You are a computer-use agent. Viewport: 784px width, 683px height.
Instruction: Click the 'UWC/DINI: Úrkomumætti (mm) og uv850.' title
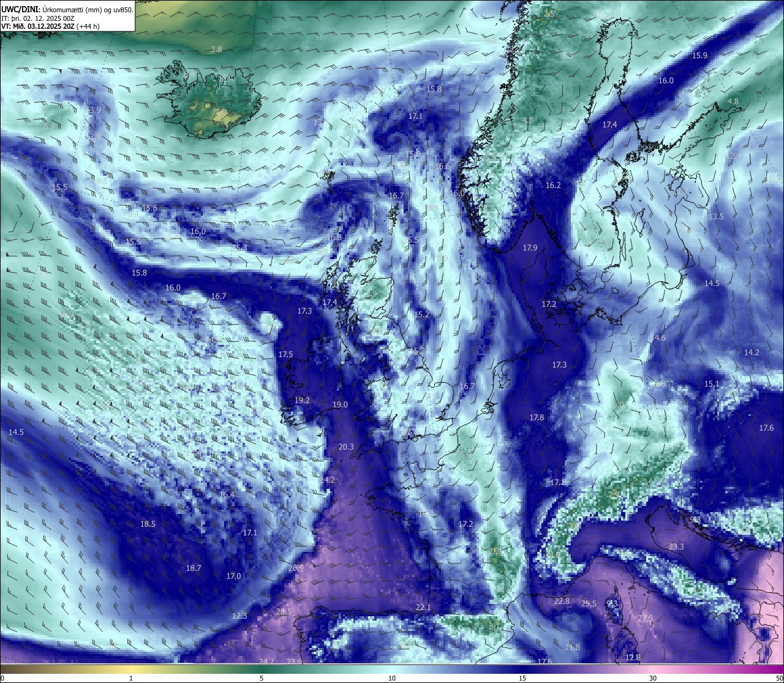pyautogui.click(x=67, y=10)
